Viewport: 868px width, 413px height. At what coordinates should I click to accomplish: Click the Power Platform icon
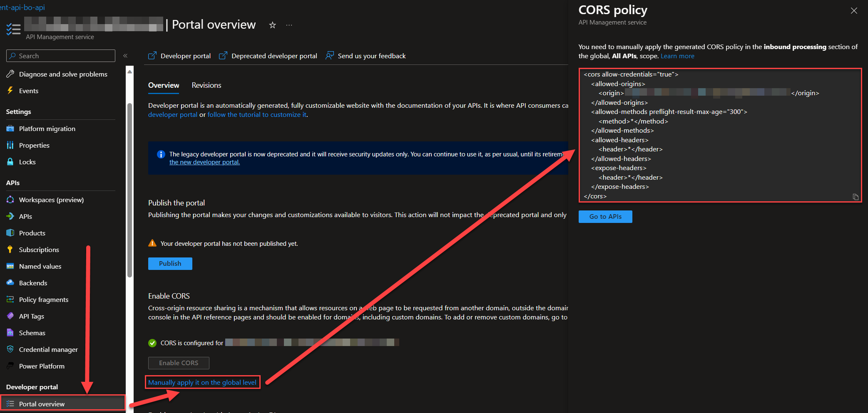pyautogui.click(x=10, y=366)
